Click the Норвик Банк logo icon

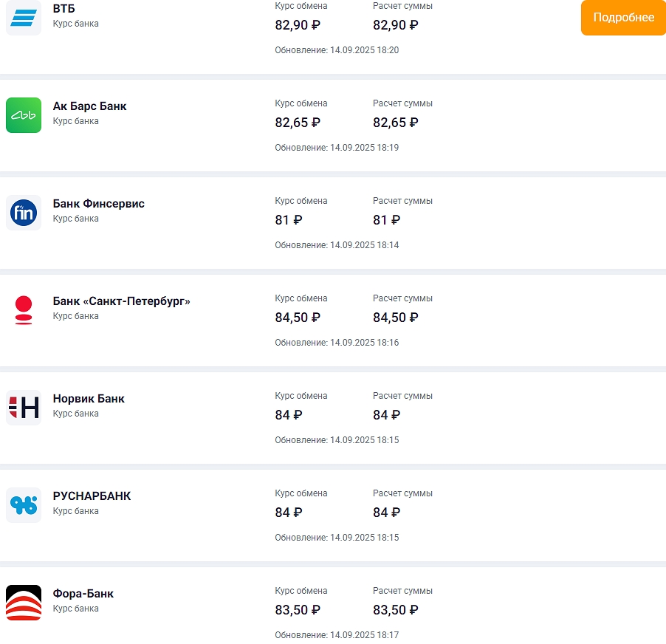(24, 408)
